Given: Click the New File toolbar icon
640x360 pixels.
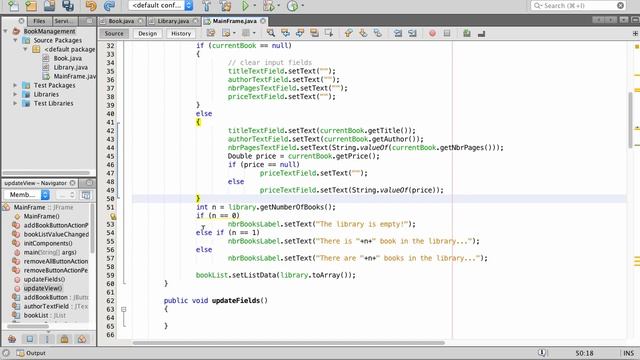Looking at the screenshot, I should [x=13, y=5].
